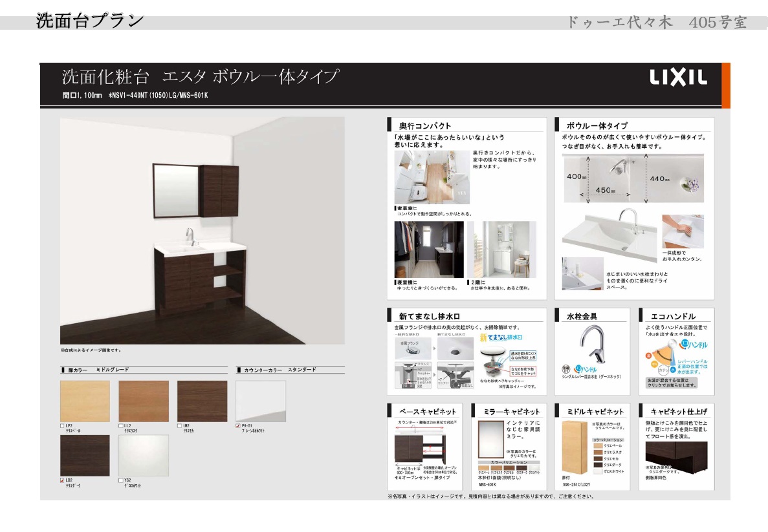Click the 400㎜ dimension label
The height and width of the screenshot is (532, 768).
point(576,176)
